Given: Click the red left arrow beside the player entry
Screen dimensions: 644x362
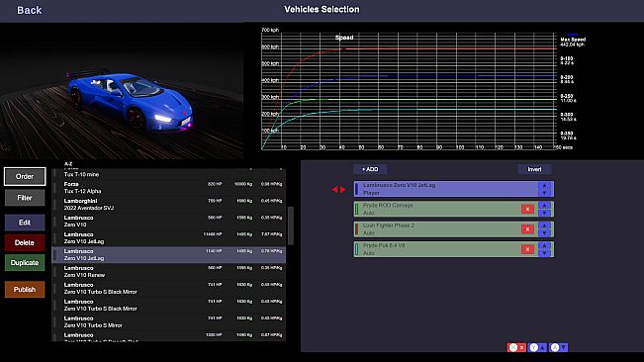Looking at the screenshot, I should 334,189.
